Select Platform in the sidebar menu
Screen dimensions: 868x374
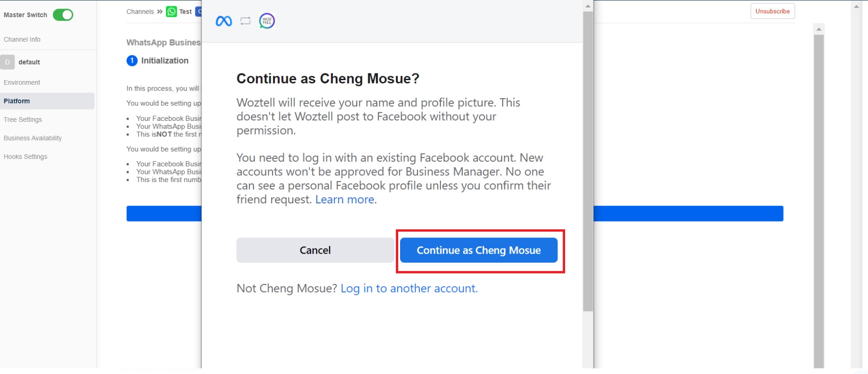17,101
